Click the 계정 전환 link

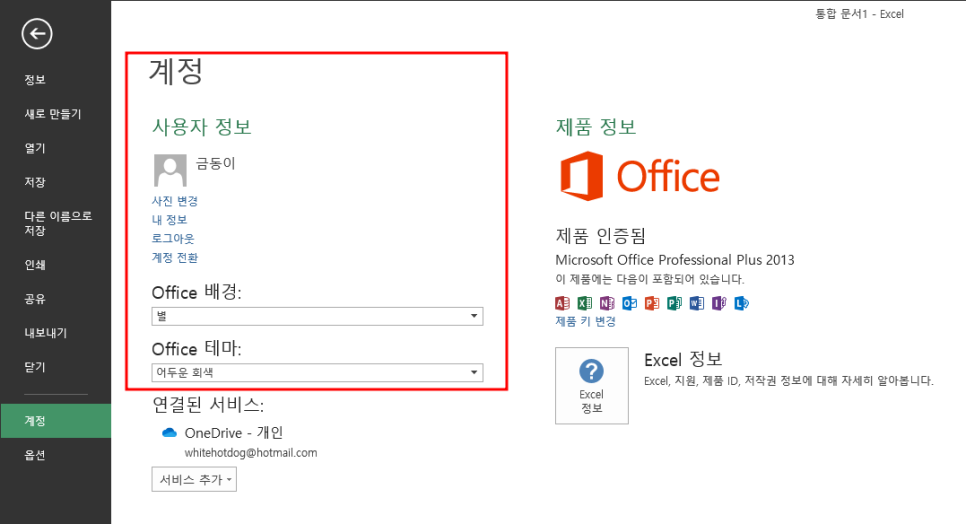[x=175, y=257]
